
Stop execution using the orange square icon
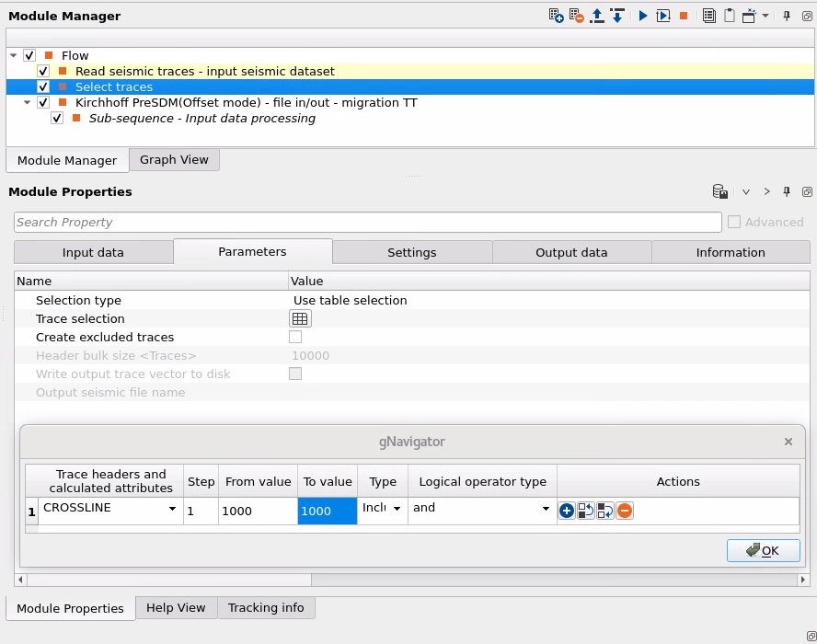point(682,16)
